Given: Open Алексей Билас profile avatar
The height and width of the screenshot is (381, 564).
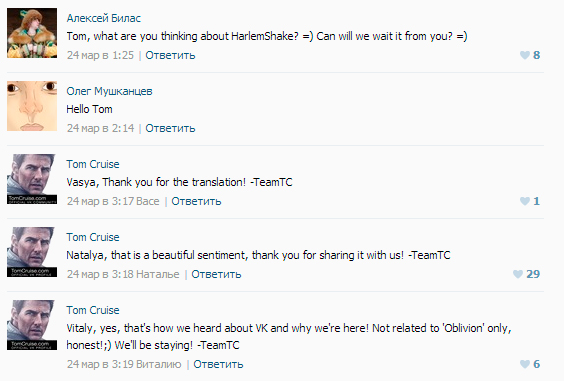Looking at the screenshot, I should coord(32,33).
